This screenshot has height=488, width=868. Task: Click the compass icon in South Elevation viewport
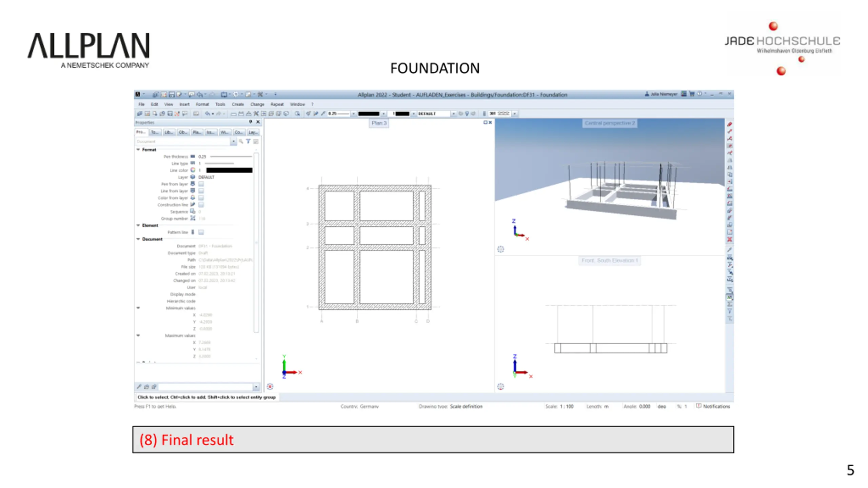pos(501,386)
